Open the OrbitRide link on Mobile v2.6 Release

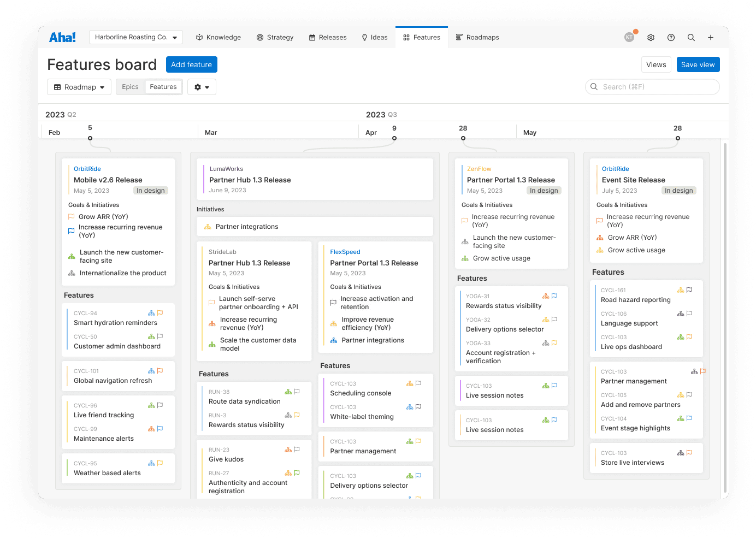pos(87,169)
